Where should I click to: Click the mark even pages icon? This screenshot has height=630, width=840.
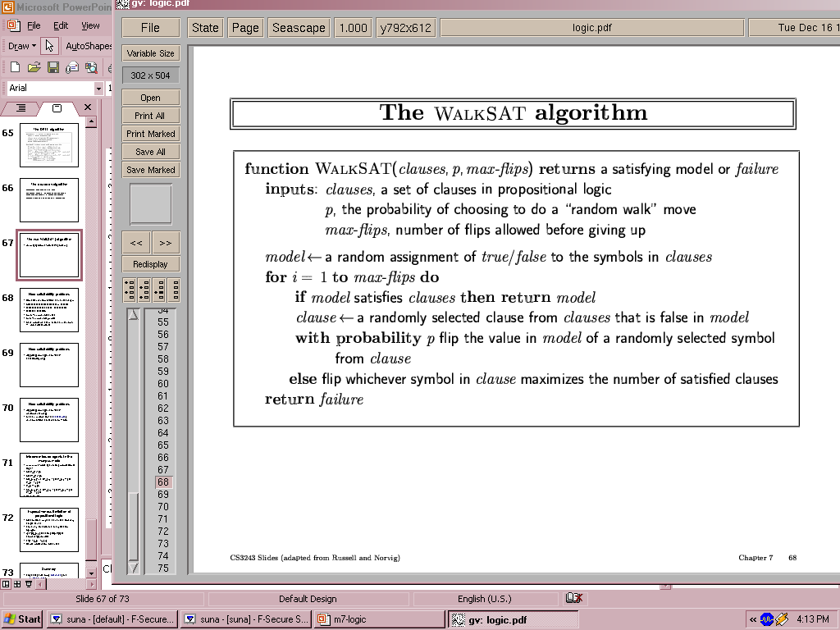(x=144, y=290)
